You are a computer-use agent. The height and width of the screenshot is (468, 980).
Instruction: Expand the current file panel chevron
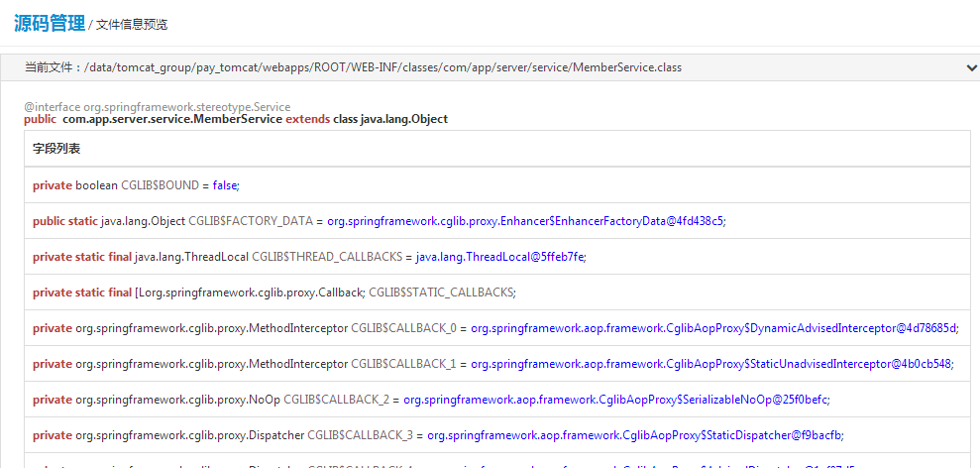click(971, 67)
